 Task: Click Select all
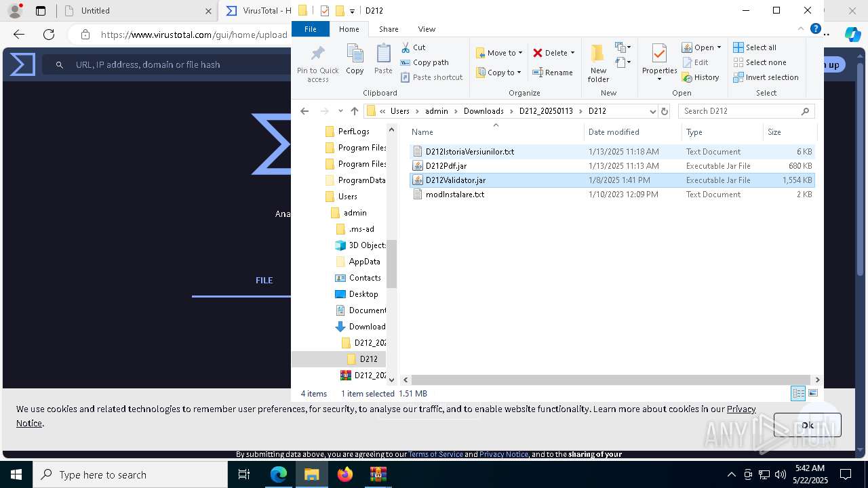coord(755,47)
